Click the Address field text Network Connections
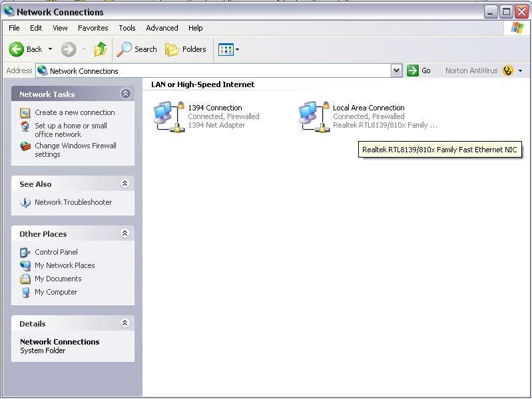This screenshot has width=532, height=399. pos(84,71)
